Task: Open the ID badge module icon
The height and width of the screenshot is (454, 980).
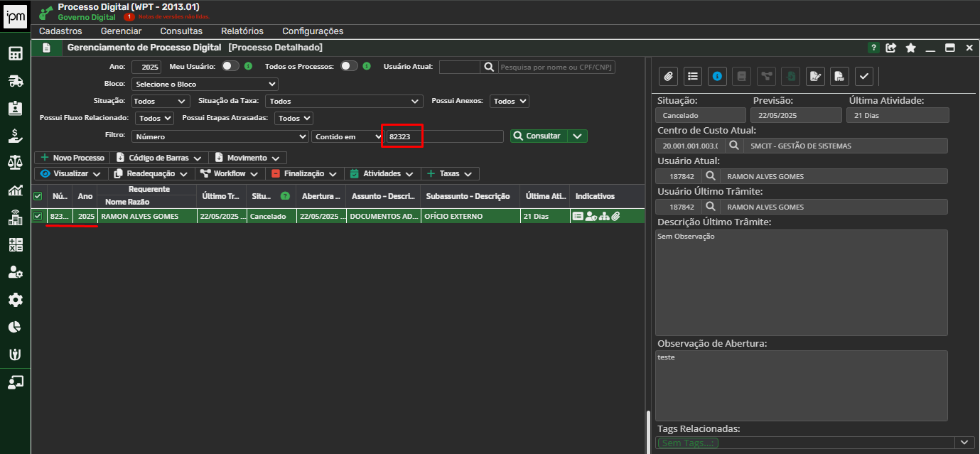Action: (x=16, y=108)
